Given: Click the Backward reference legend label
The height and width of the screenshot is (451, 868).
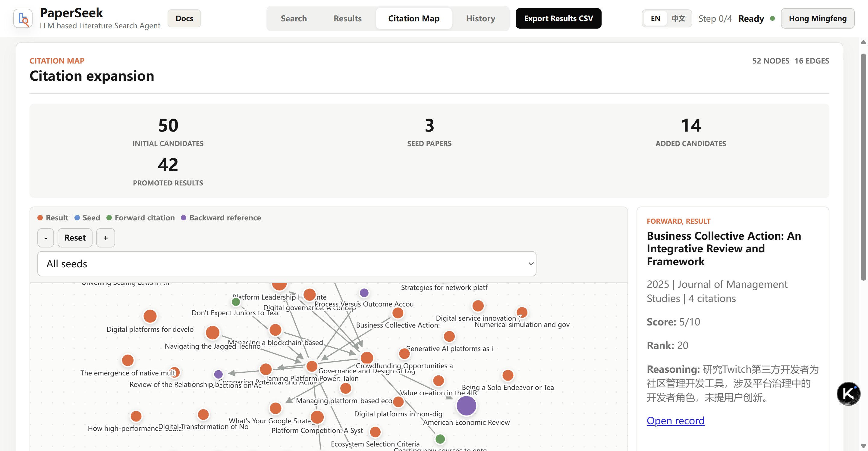Looking at the screenshot, I should coord(225,218).
